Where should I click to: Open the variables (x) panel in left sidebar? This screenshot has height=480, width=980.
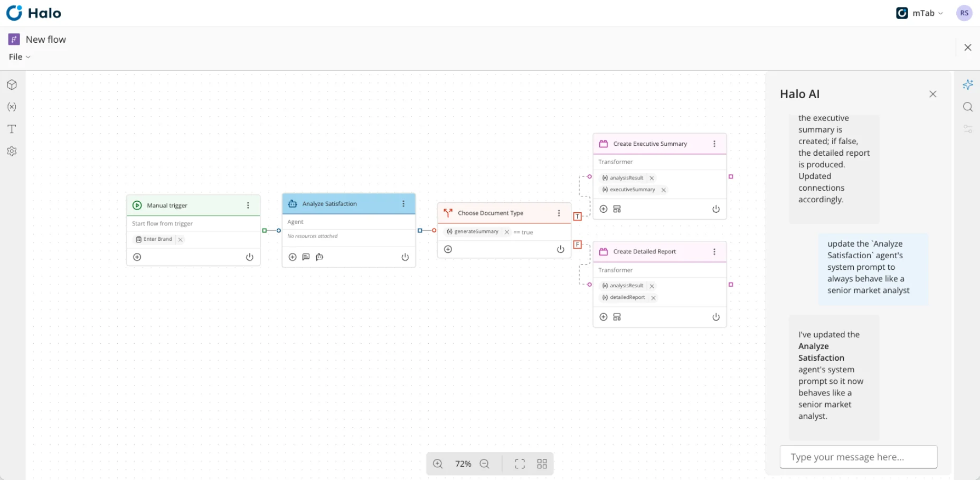pos(12,107)
